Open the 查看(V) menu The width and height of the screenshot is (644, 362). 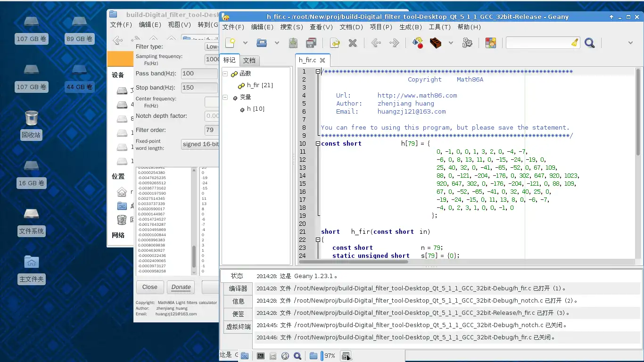point(321,27)
